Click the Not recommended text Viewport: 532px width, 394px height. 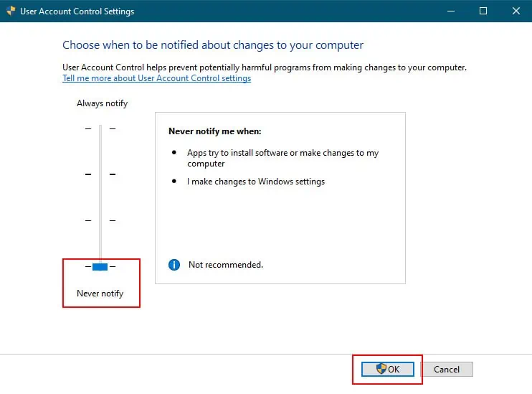[x=226, y=265]
